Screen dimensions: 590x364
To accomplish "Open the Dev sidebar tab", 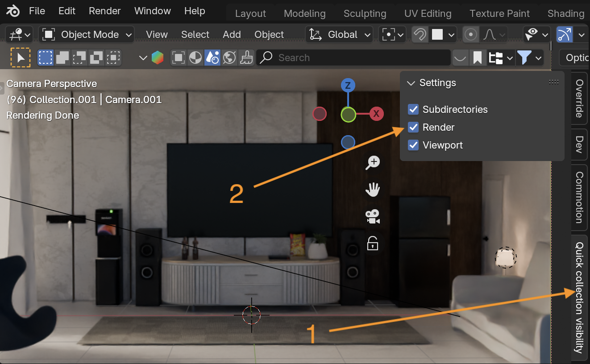I will (x=579, y=145).
